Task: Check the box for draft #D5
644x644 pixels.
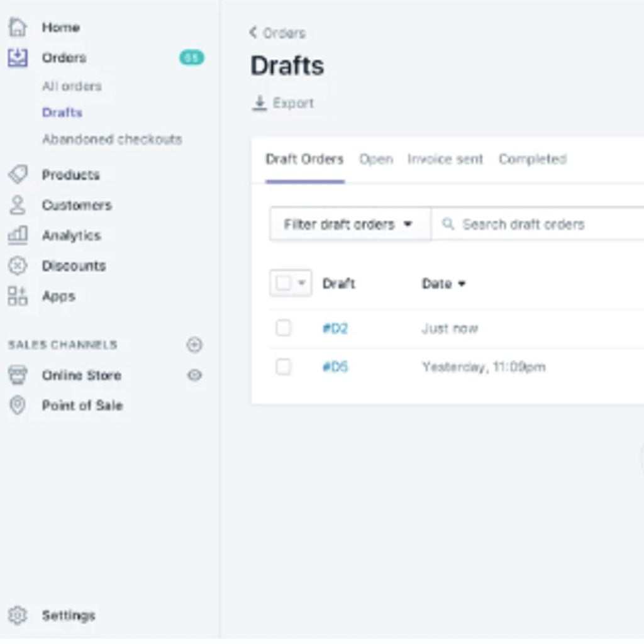Action: (284, 367)
